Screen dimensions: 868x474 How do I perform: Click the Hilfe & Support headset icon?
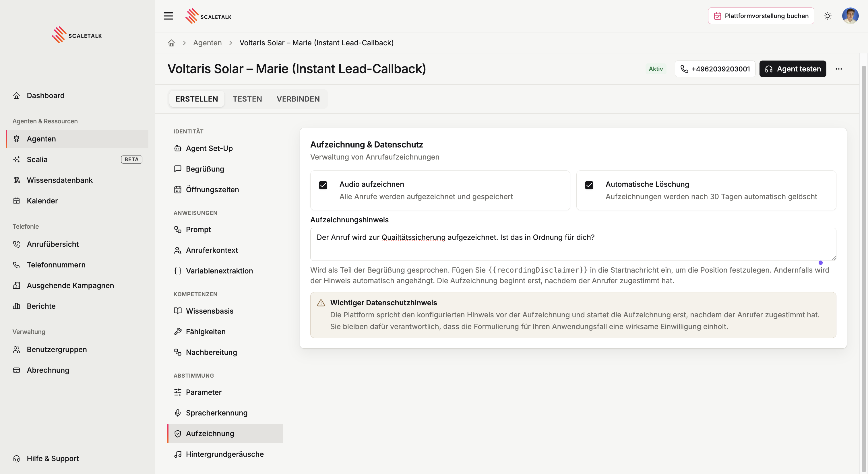pos(17,459)
